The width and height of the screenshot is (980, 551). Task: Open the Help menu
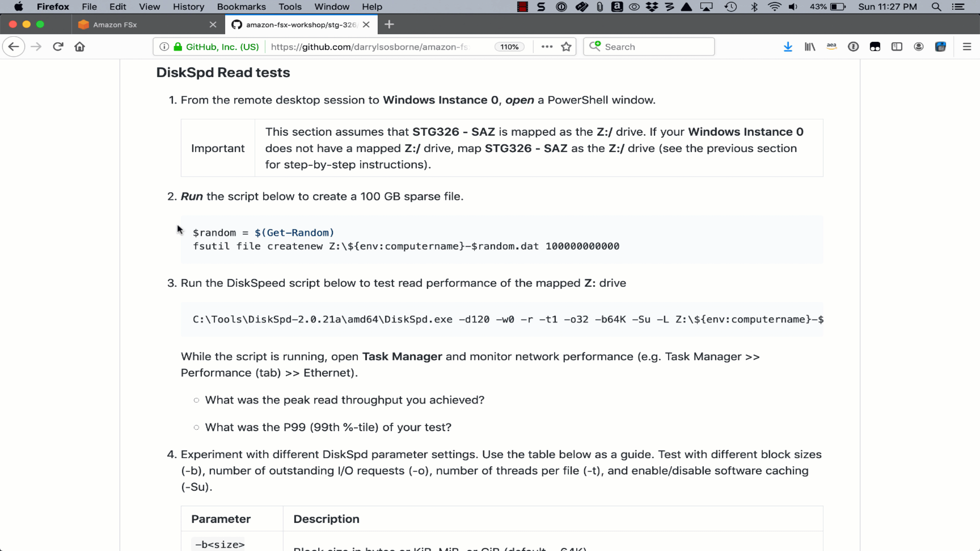click(x=372, y=6)
